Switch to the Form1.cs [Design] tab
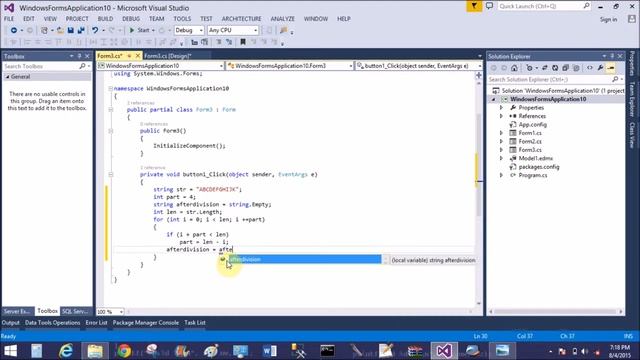This screenshot has width=640, height=360. coord(168,56)
